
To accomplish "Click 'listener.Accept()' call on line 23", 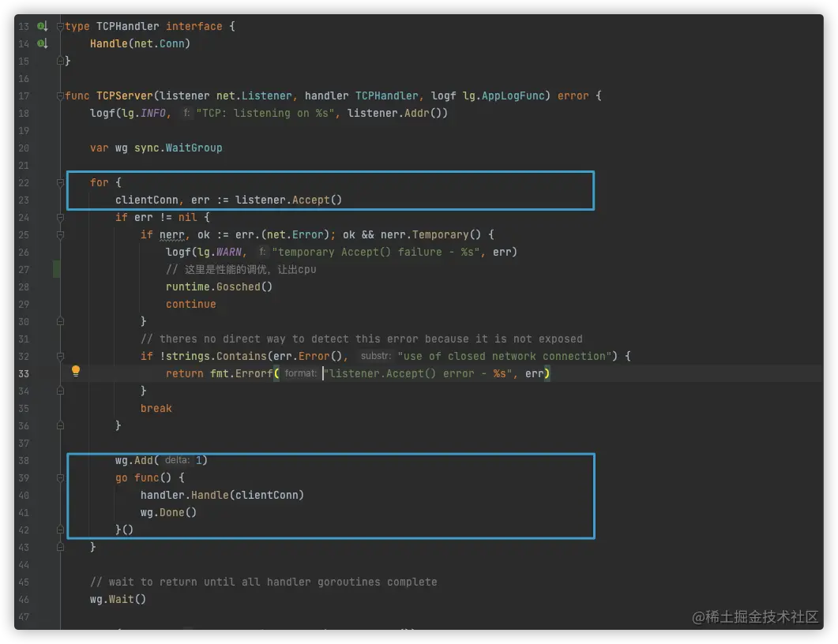I will click(288, 200).
